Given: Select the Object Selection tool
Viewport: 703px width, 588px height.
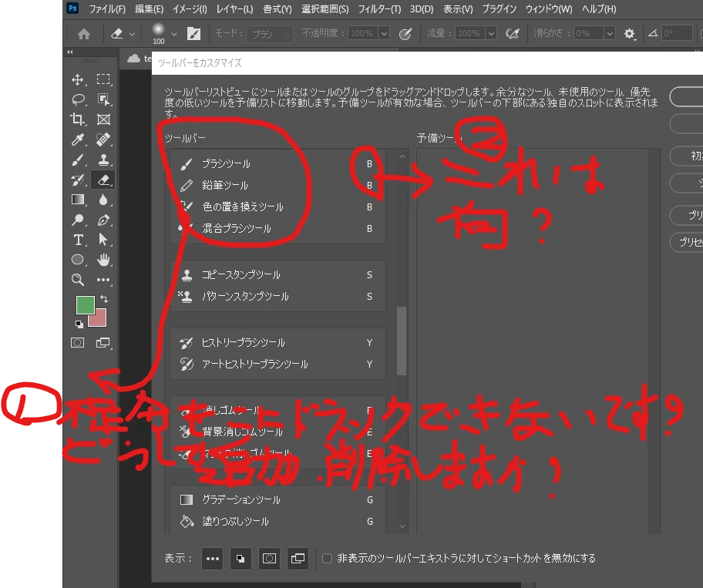Looking at the screenshot, I should (103, 99).
